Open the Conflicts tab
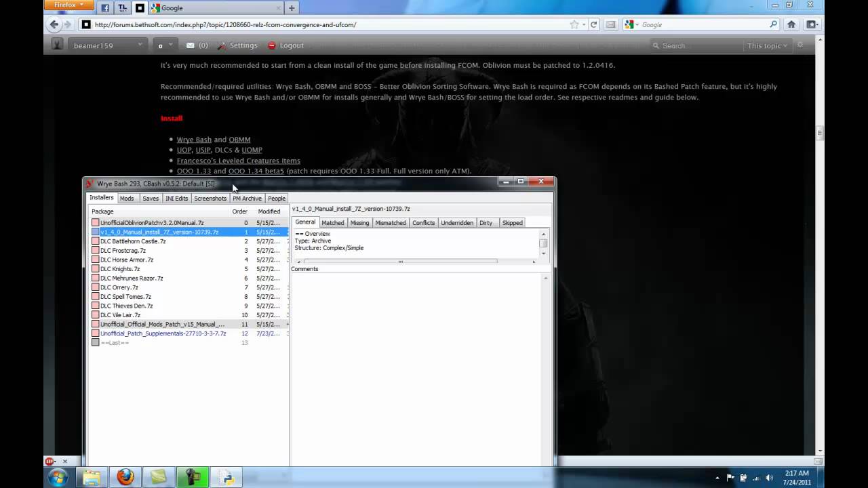Screen dimensions: 868x488 tap(424, 222)
